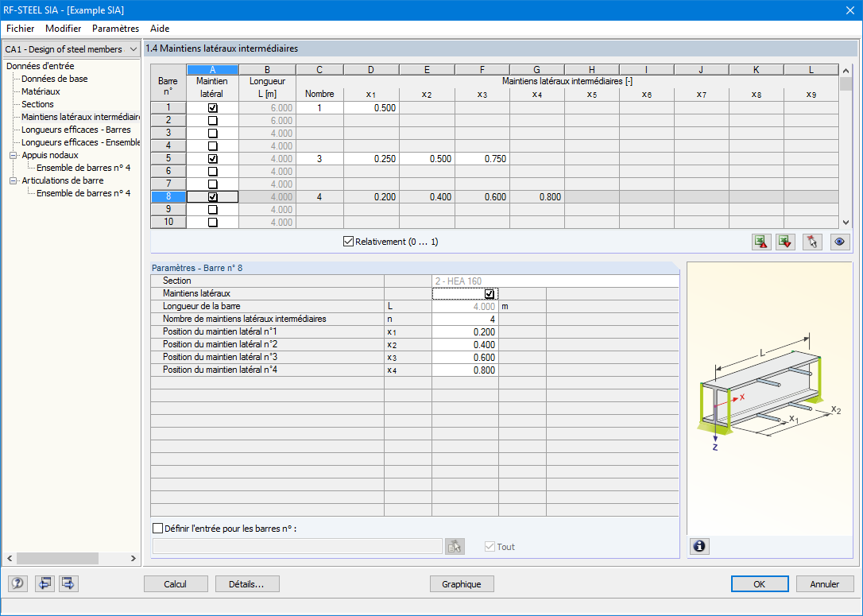863x616 pixels.
Task: Click Nombre cell showing 3 for bar 5
Action: pos(319,158)
